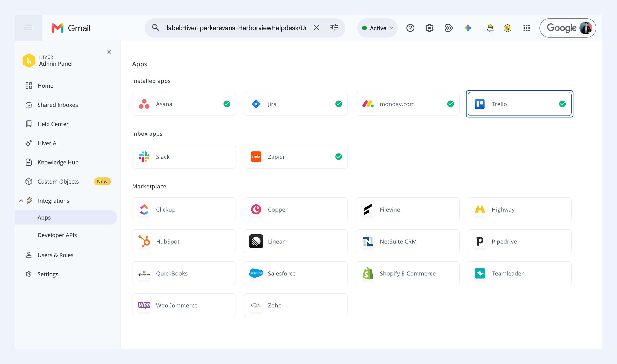Open the Asana installed app card

(184, 104)
